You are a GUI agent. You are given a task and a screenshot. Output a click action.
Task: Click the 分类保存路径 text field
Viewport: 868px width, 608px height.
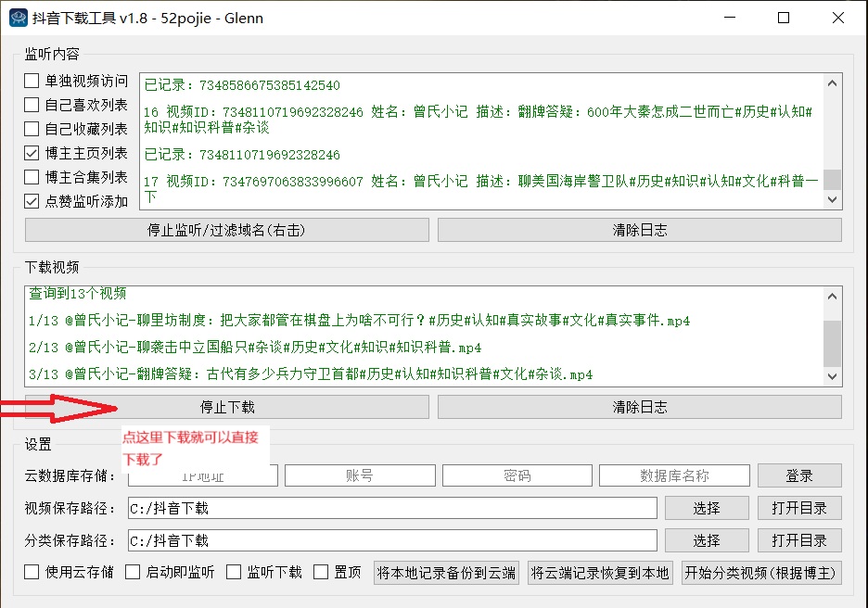click(392, 540)
